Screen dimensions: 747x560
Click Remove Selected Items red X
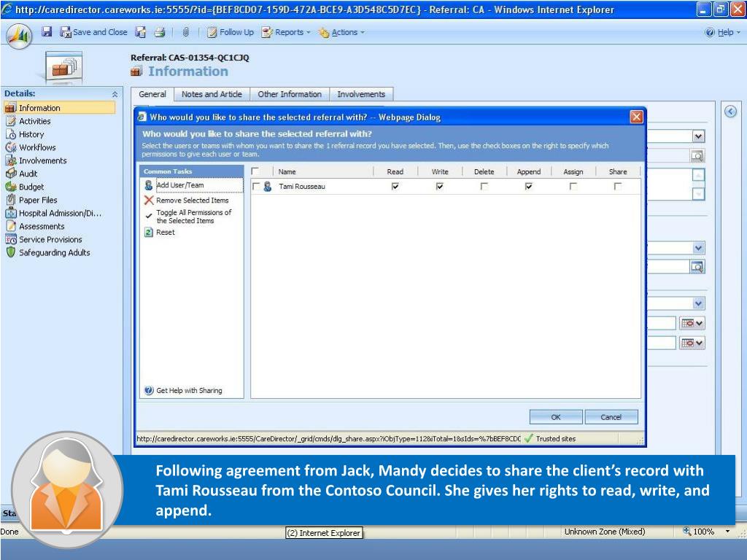pos(149,201)
